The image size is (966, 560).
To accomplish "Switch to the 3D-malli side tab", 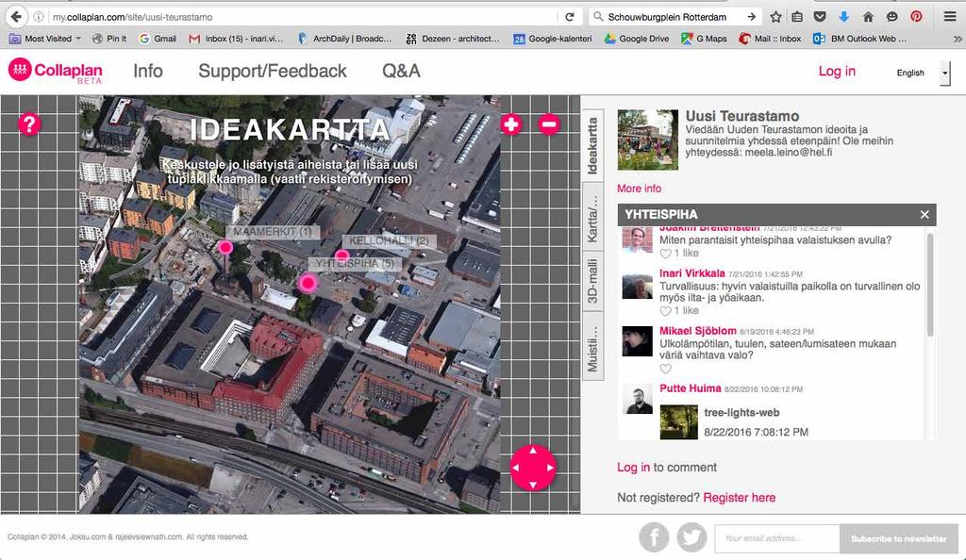I will [592, 281].
